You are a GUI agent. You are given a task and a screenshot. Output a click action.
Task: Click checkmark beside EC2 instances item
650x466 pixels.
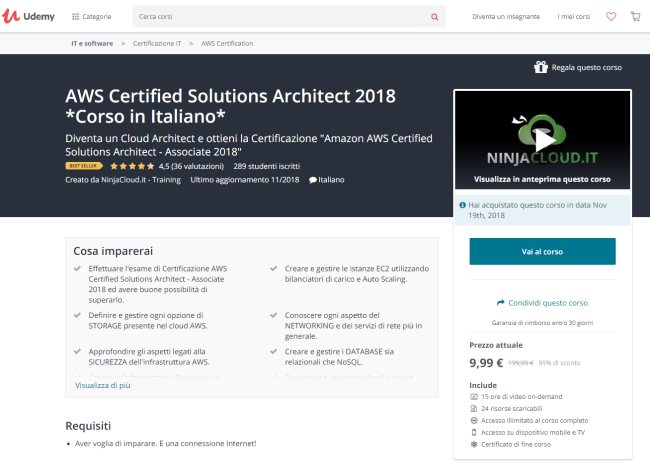coord(274,268)
